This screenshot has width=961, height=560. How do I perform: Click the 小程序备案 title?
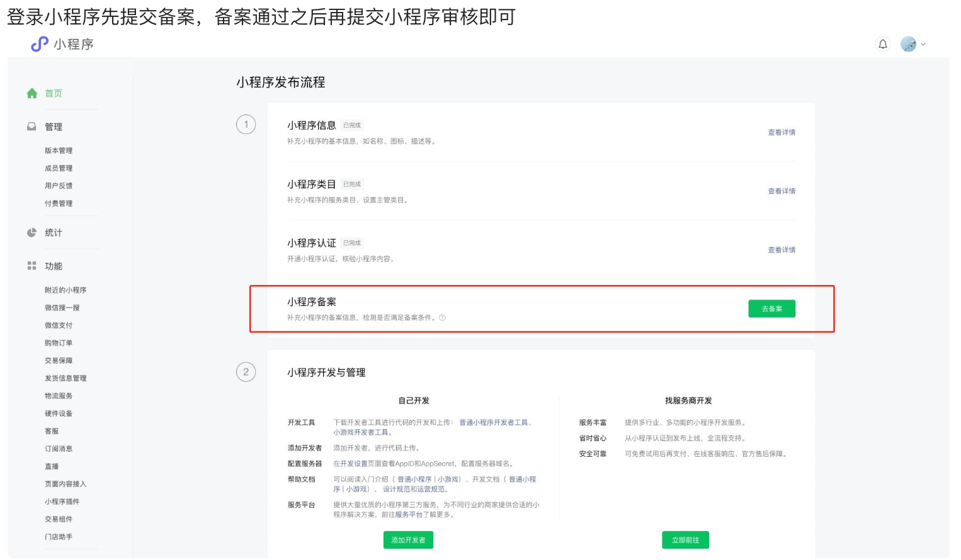pos(312,302)
